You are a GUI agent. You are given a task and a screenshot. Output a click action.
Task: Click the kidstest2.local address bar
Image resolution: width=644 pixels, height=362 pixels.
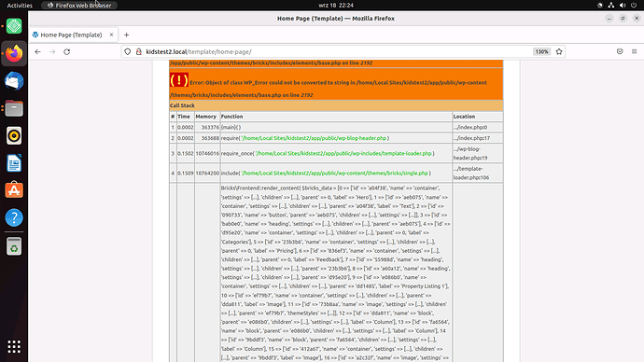[337, 51]
